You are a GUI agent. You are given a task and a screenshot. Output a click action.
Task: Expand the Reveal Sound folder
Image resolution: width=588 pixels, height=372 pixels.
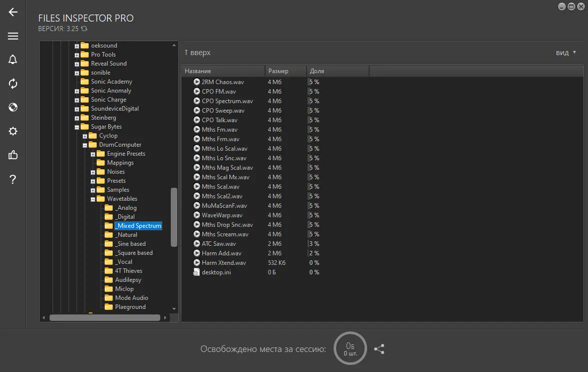click(77, 64)
